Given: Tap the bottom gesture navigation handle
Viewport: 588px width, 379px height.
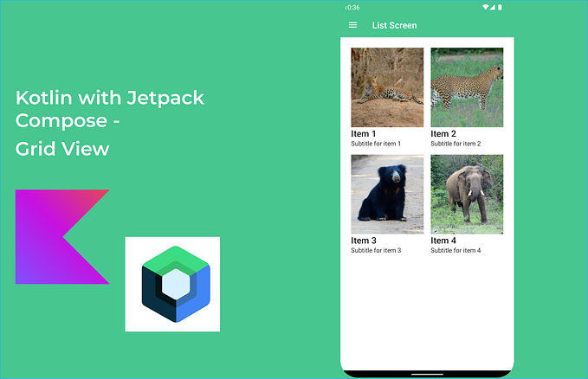Looking at the screenshot, I should 427,374.
